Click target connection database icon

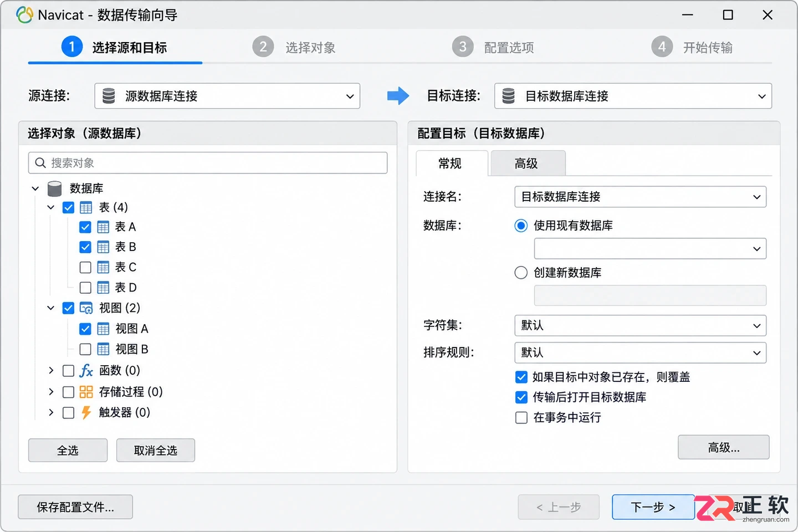(x=508, y=96)
